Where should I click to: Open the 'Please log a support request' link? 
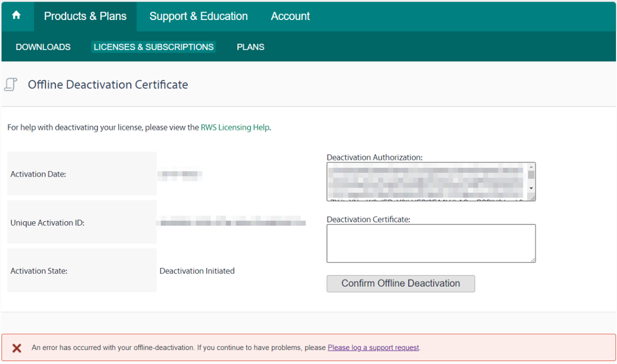pos(374,348)
